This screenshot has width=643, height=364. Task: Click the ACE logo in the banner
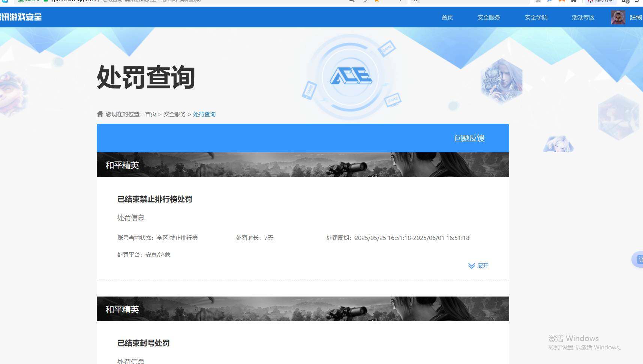click(351, 76)
